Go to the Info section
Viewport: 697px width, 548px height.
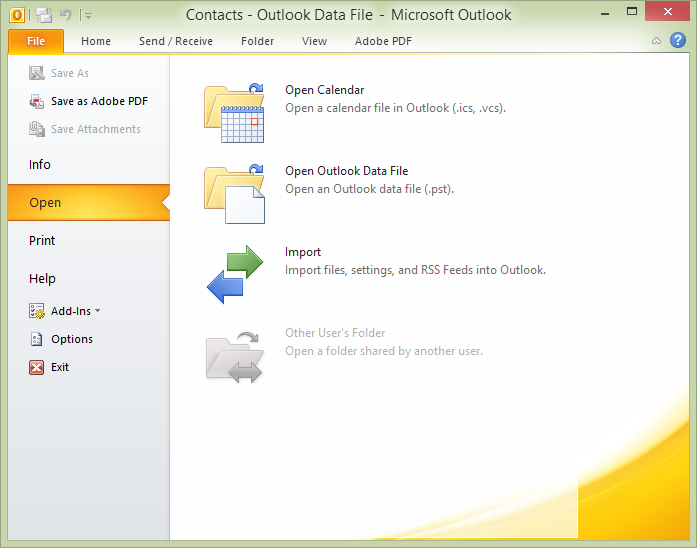pyautogui.click(x=40, y=164)
